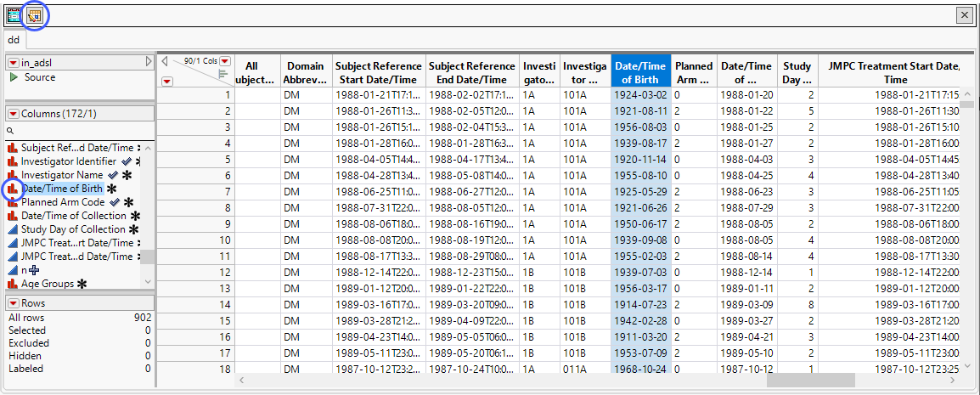The image size is (980, 395).
Task: Switch to the dd tab
Action: (14, 39)
